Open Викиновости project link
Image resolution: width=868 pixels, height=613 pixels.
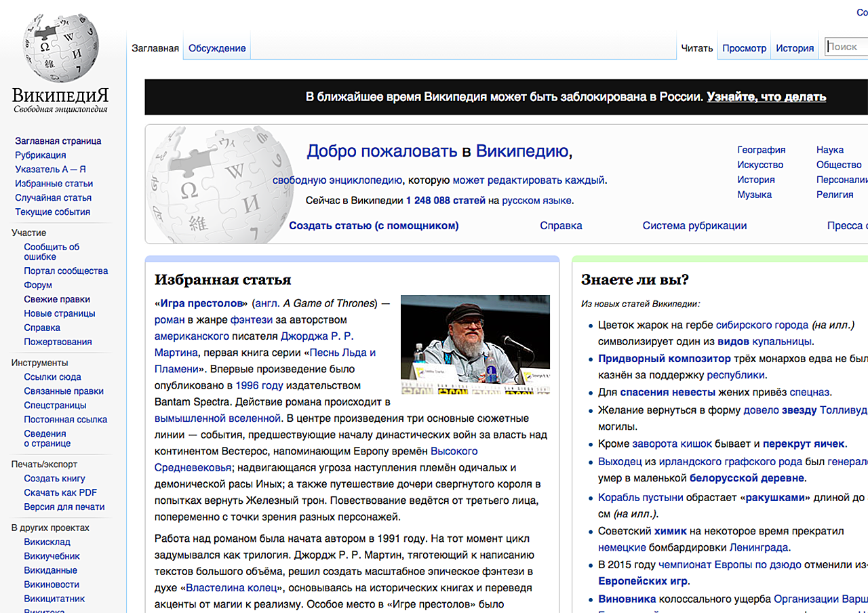pos(52,585)
